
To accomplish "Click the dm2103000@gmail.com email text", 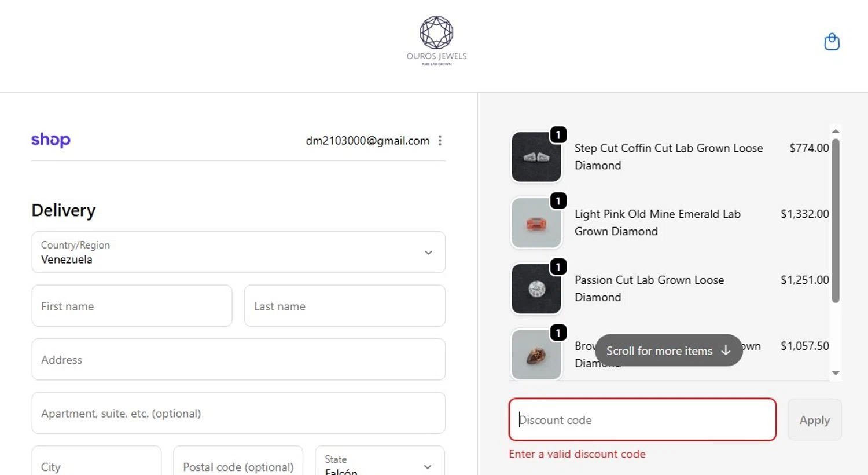I will [367, 141].
